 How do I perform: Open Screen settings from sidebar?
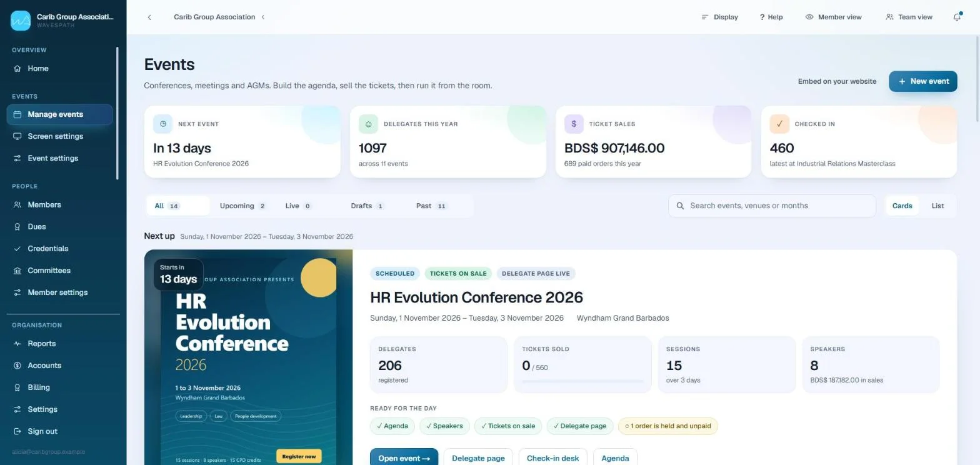tap(59, 136)
